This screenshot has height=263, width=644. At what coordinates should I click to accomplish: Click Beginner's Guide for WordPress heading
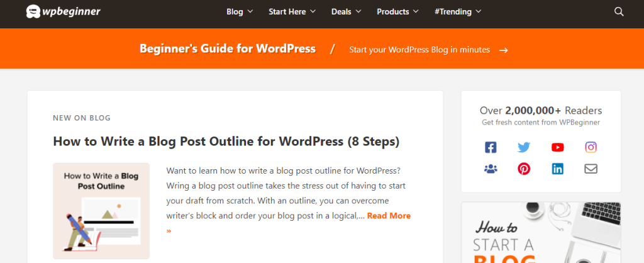[x=228, y=48]
